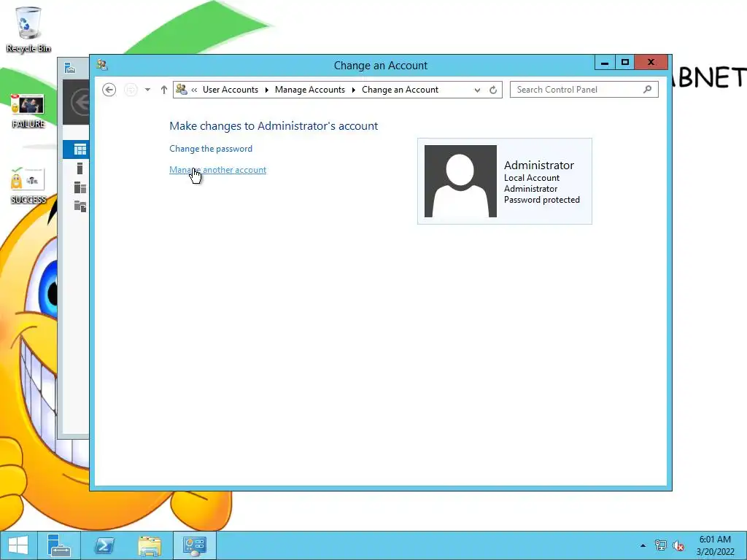Open the Recycle Bin desktop icon

[28, 29]
